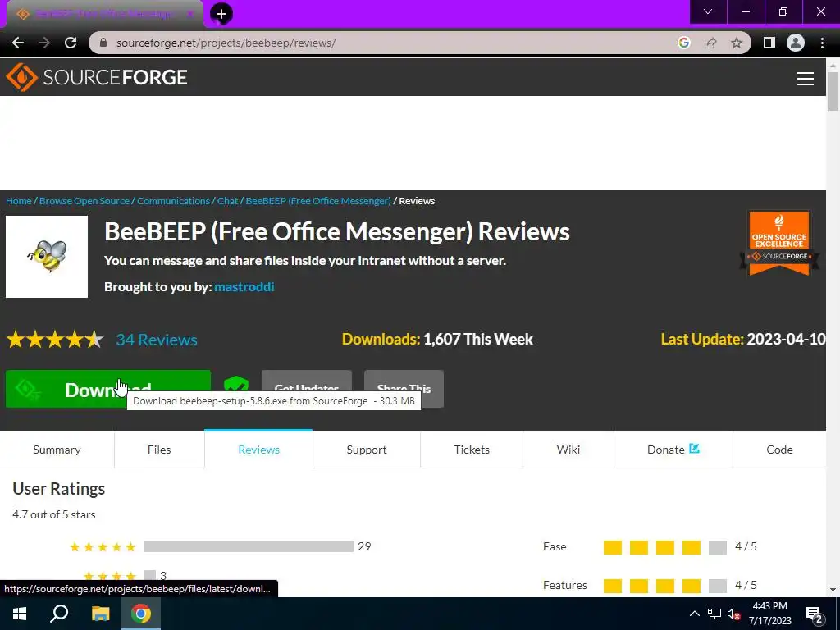
Task: Click the 'Last Update: 2023-04-10' text
Action: click(x=743, y=339)
